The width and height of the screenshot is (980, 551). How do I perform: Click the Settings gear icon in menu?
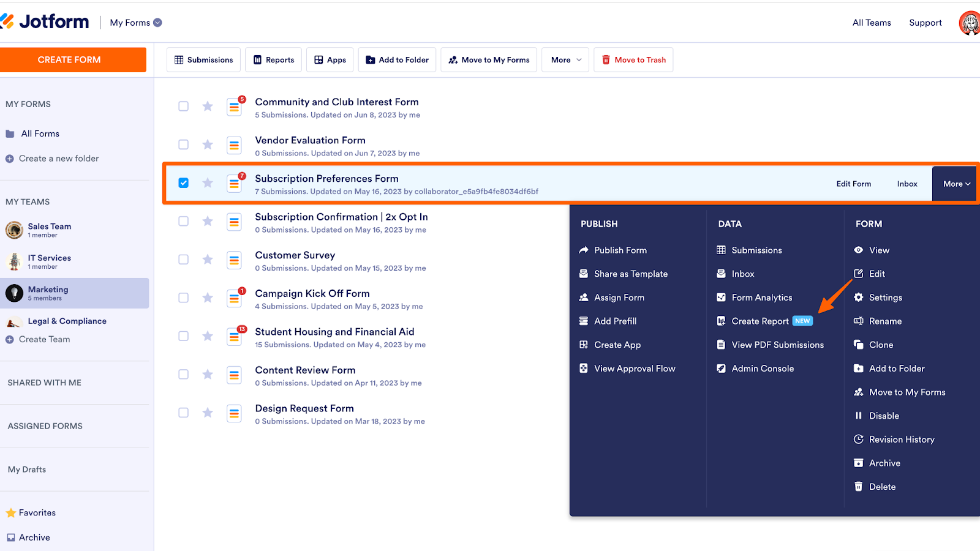coord(859,298)
